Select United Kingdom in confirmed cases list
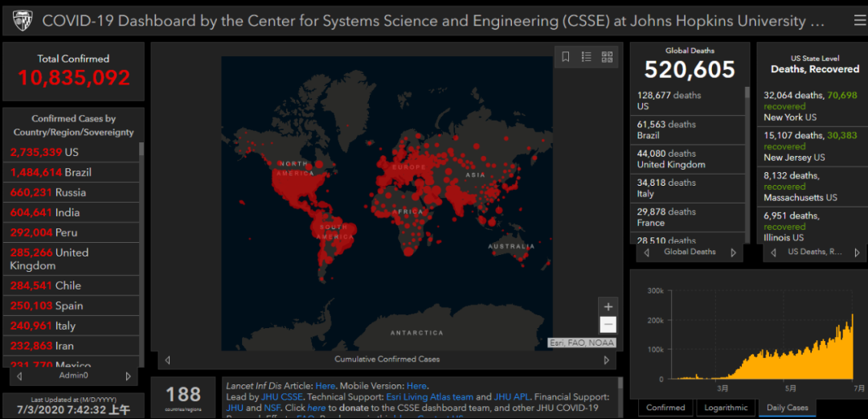The width and height of the screenshot is (868, 419). [71, 259]
